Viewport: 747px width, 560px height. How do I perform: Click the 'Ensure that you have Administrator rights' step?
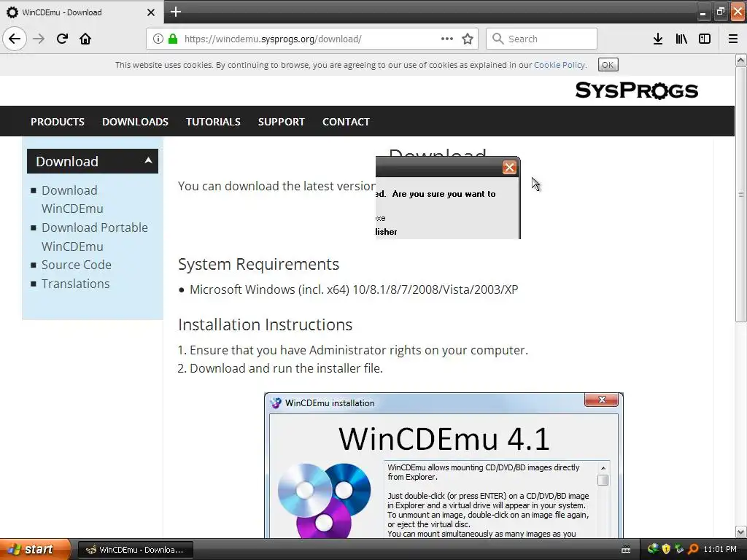point(359,350)
